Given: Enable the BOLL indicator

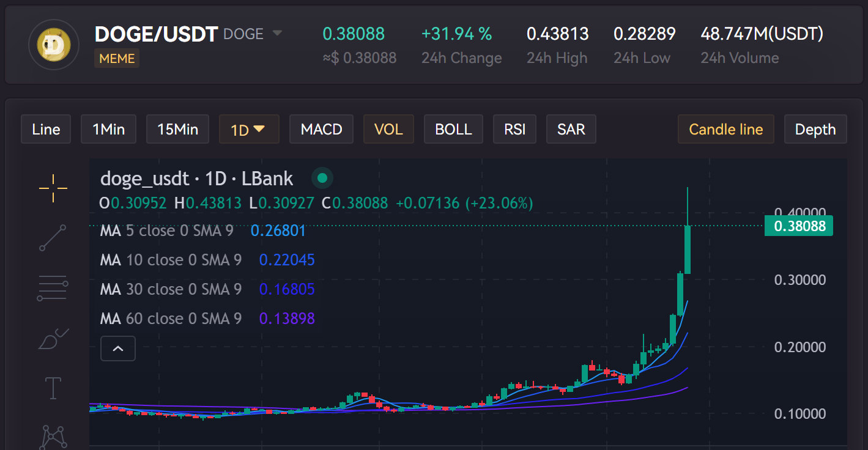Looking at the screenshot, I should tap(453, 130).
